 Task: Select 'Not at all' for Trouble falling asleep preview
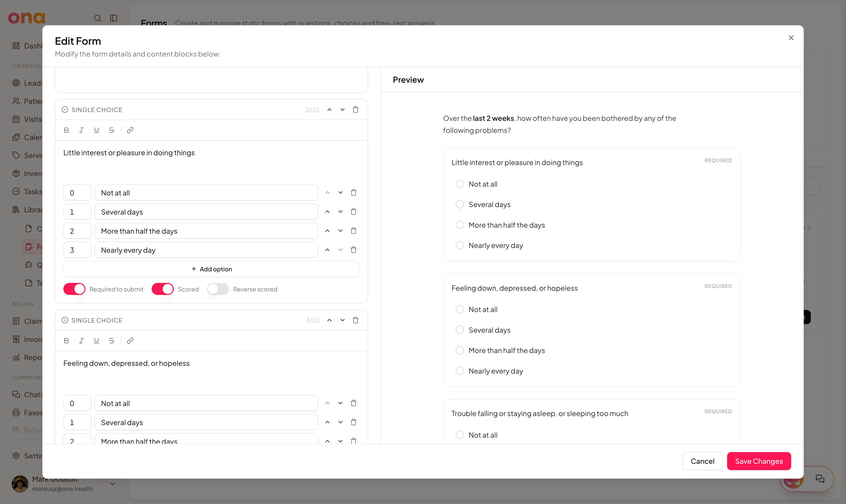click(459, 435)
